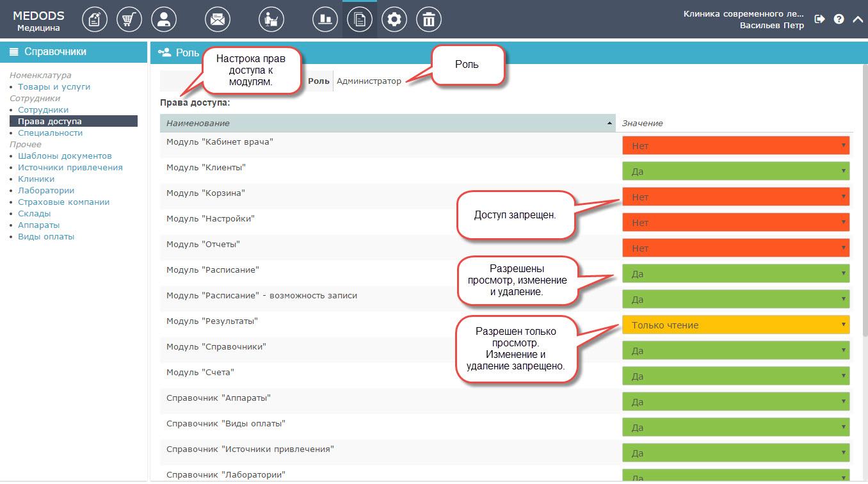Open value dropdown for Модуль "Кабинет врача"
This screenshot has height=484, width=868.
[735, 145]
